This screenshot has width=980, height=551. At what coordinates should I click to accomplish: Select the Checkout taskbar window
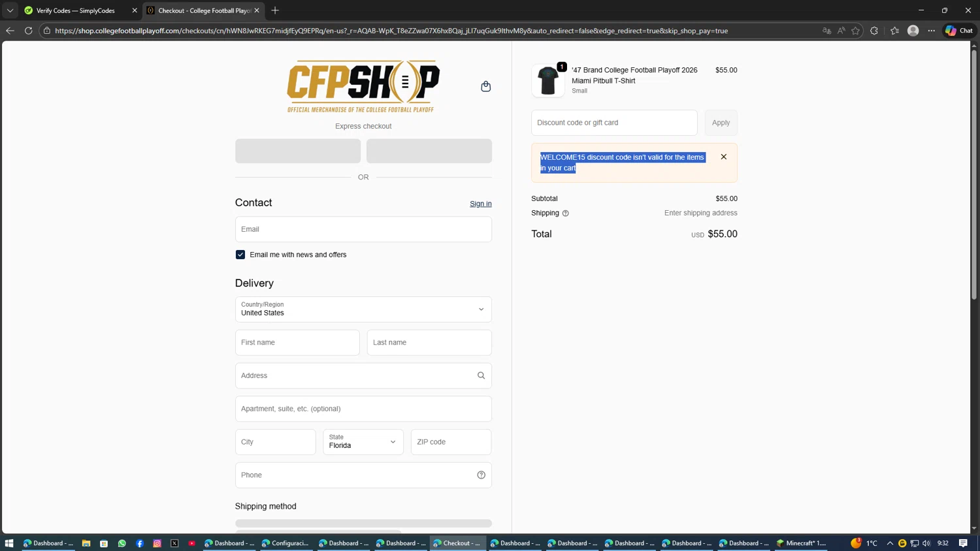click(x=458, y=543)
